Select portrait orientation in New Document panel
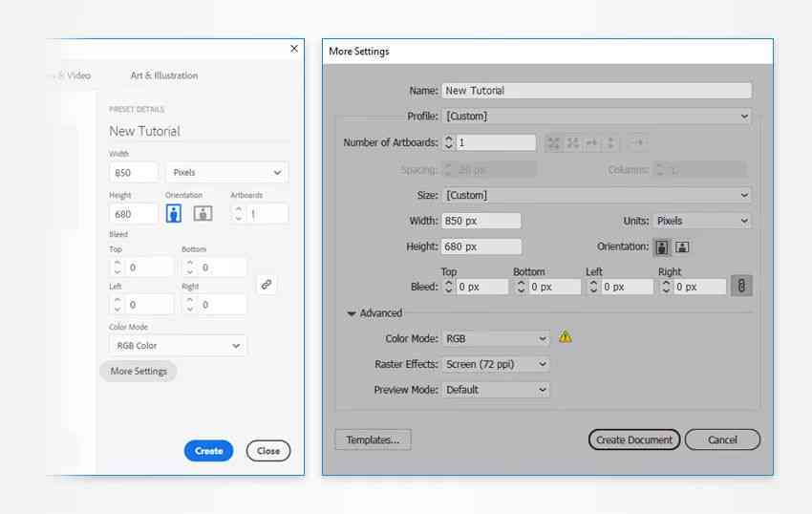Viewport: 812px width, 514px height. click(x=174, y=213)
